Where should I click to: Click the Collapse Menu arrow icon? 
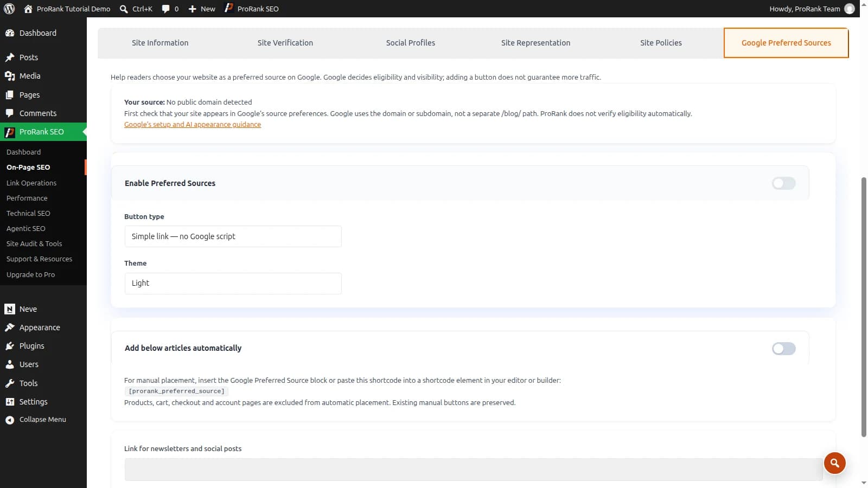pos(10,420)
